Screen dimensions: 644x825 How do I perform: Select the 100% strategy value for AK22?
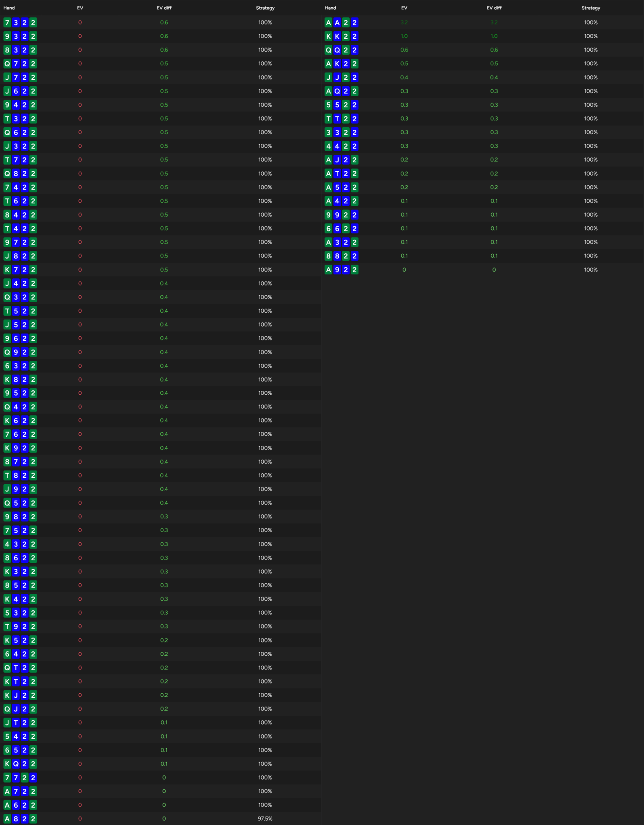[590, 64]
